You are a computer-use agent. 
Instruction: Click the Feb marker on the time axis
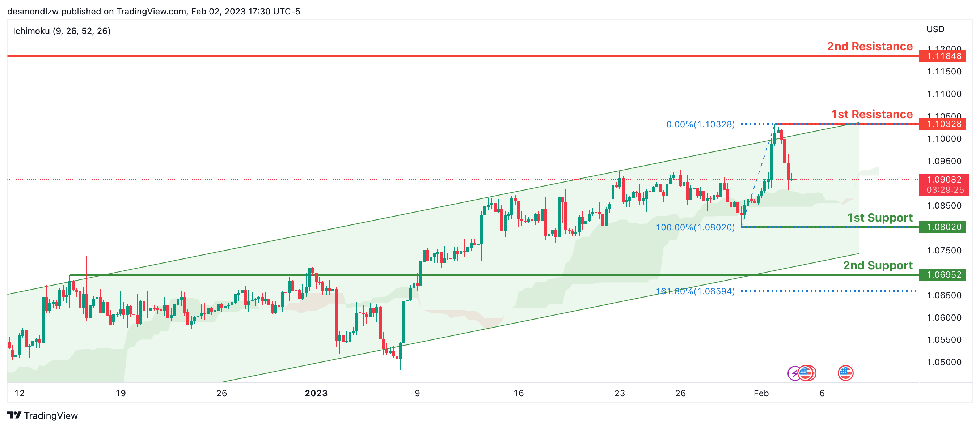tap(761, 393)
